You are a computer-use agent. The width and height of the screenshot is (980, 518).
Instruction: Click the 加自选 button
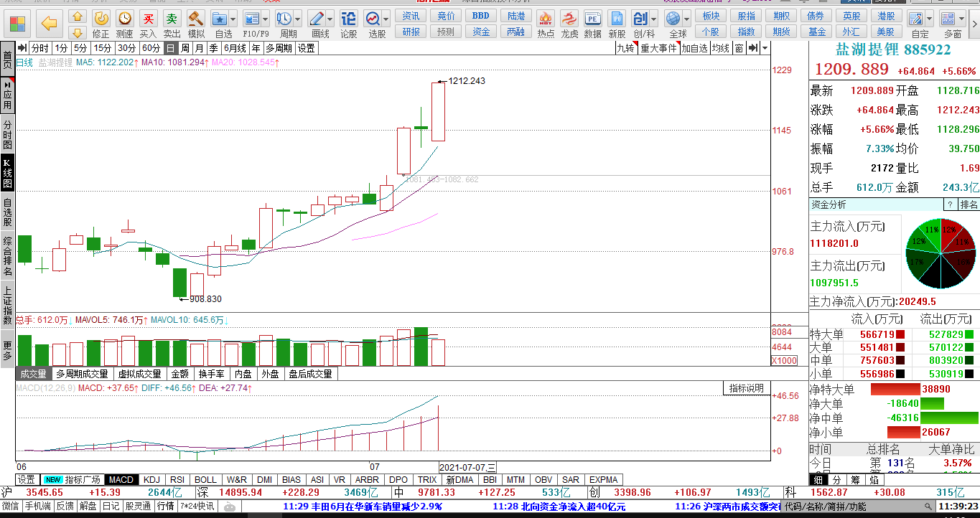[694, 48]
